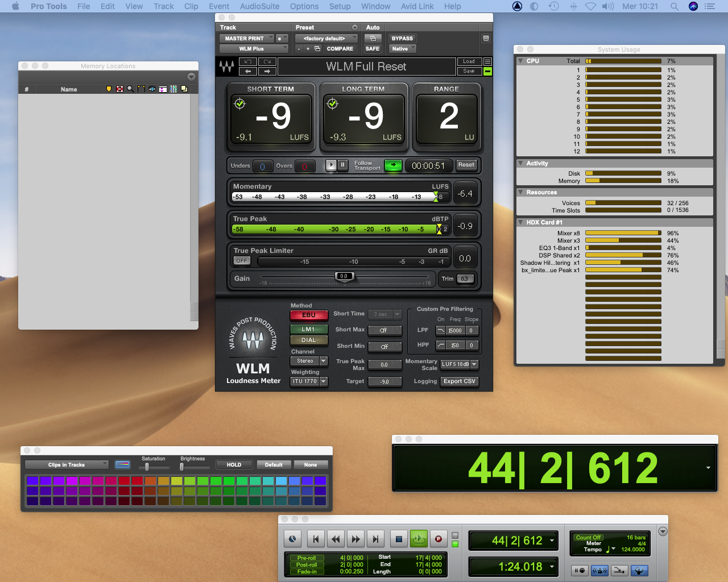Viewport: 728px width, 582px height.
Task: Click the zoom magnifier icon in Memory Locations
Action: pos(130,89)
